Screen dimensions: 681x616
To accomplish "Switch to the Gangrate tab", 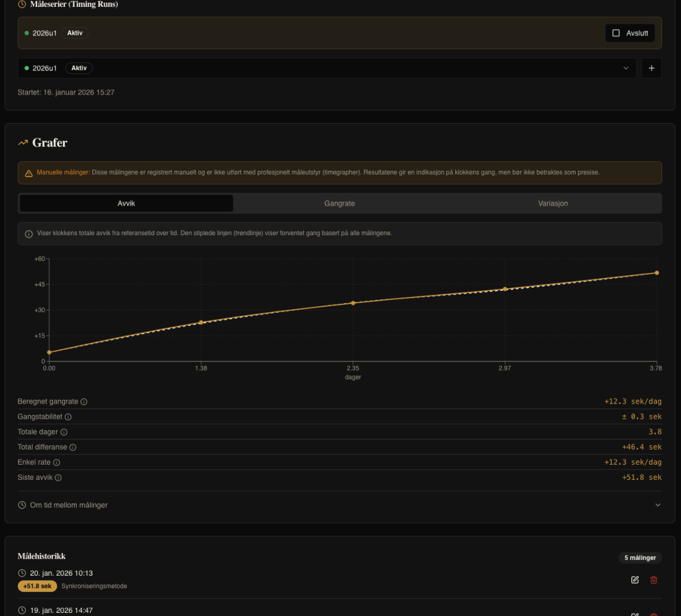I will [340, 203].
